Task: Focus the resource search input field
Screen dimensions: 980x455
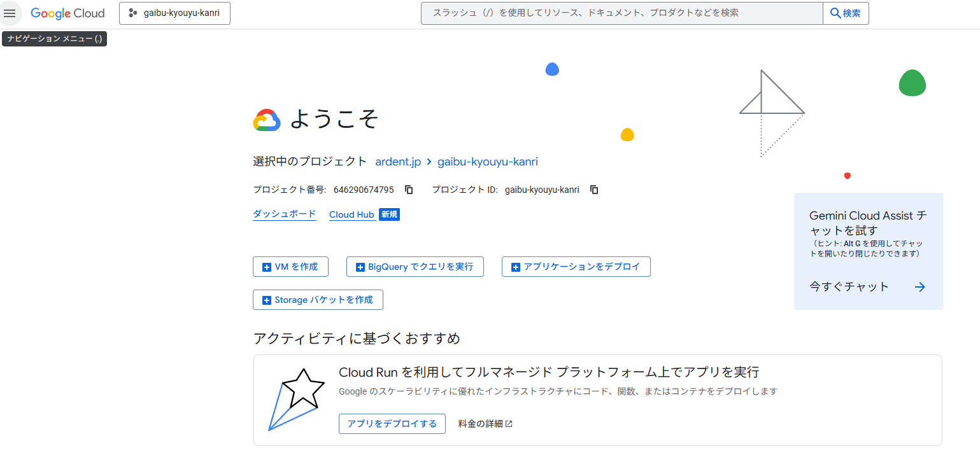Action: (621, 13)
